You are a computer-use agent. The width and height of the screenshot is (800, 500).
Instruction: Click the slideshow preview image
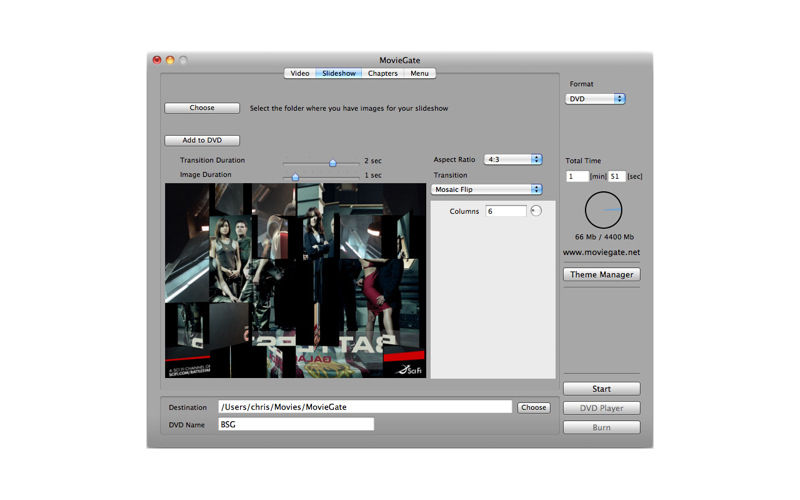(295, 281)
